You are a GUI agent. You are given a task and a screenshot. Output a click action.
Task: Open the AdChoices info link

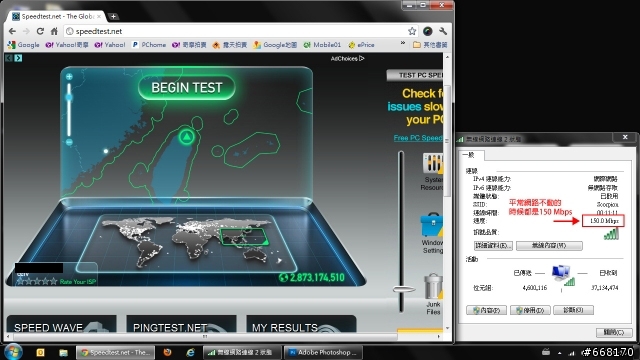click(347, 59)
